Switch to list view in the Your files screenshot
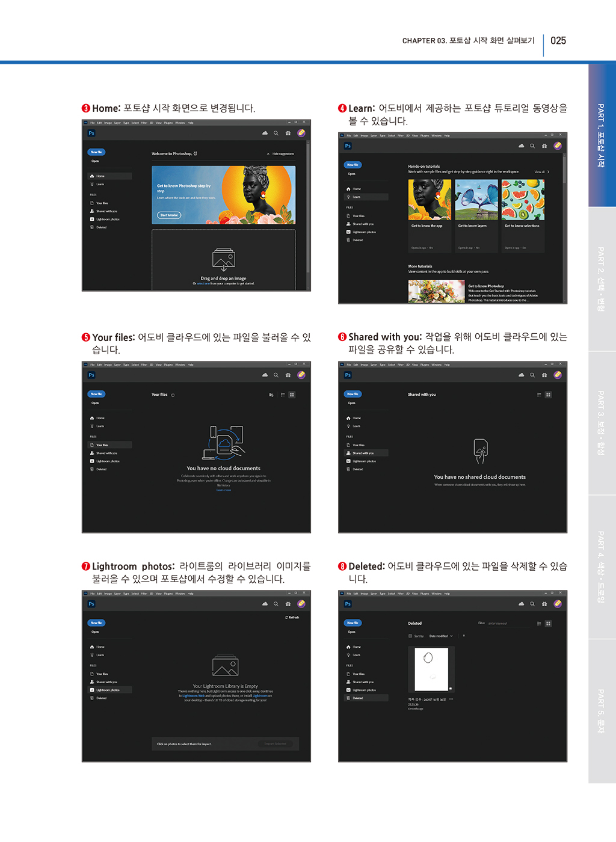The height and width of the screenshot is (842, 616). coord(283,395)
